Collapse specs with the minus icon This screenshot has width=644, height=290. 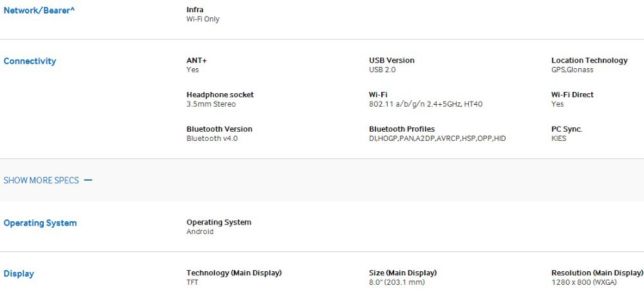click(x=88, y=180)
